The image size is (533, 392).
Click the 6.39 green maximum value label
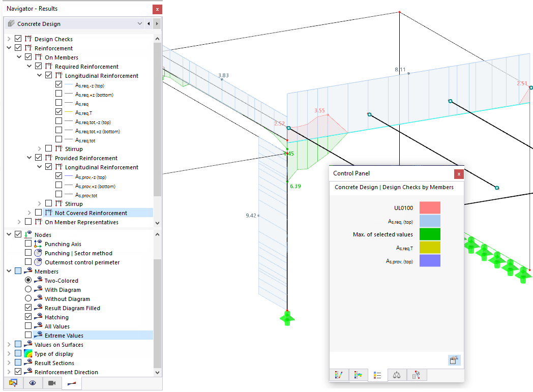pos(295,186)
